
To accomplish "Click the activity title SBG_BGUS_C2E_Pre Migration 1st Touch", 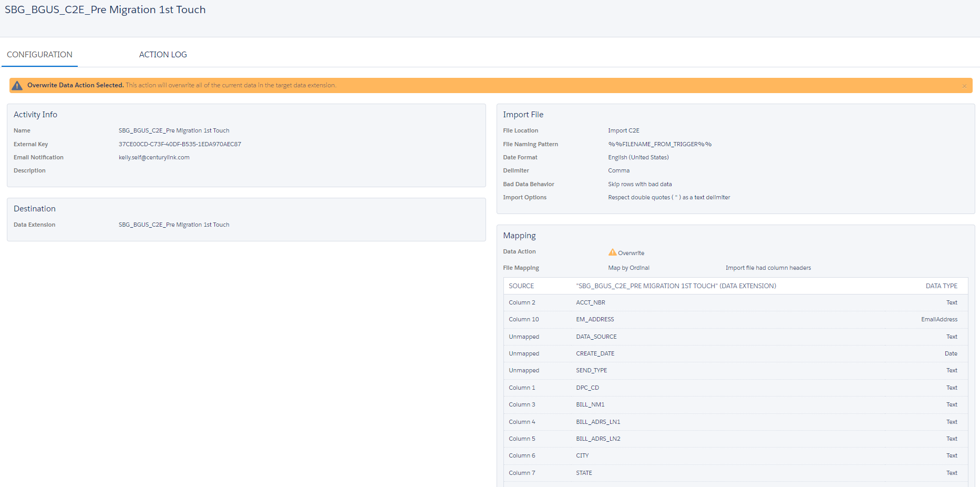I will 105,9.
